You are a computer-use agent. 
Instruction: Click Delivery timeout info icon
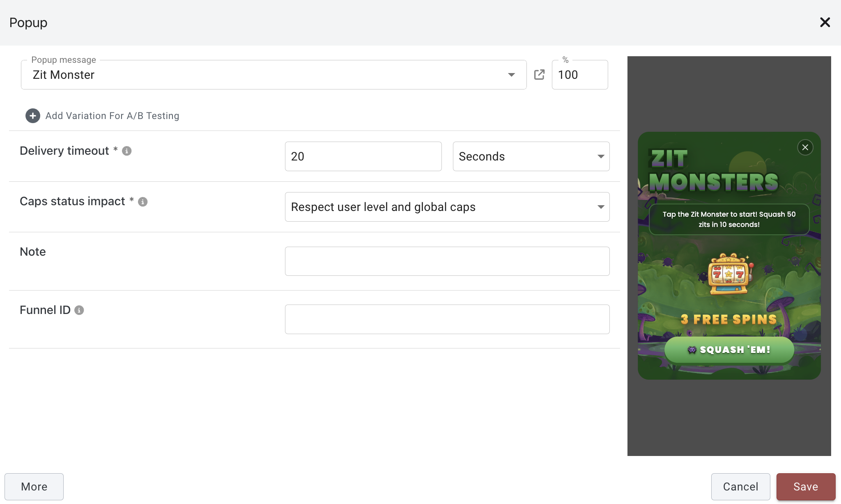coord(127,151)
